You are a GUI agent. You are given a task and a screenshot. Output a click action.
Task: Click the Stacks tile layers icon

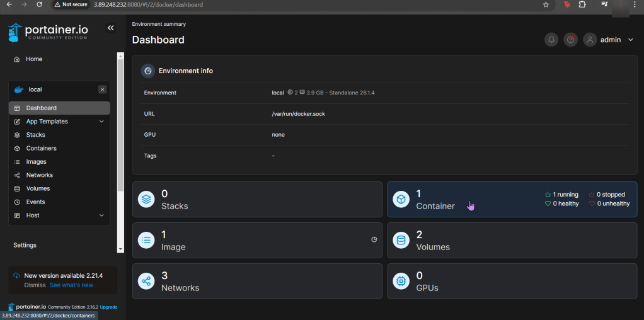pos(146,200)
